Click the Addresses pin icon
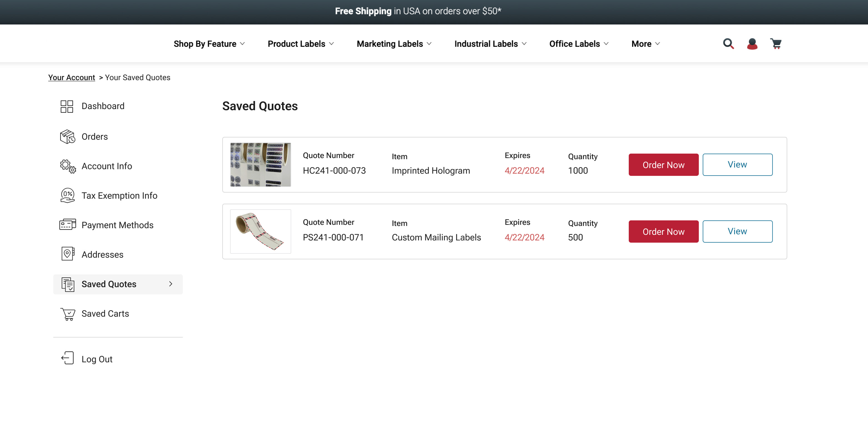The image size is (868, 421). point(67,254)
